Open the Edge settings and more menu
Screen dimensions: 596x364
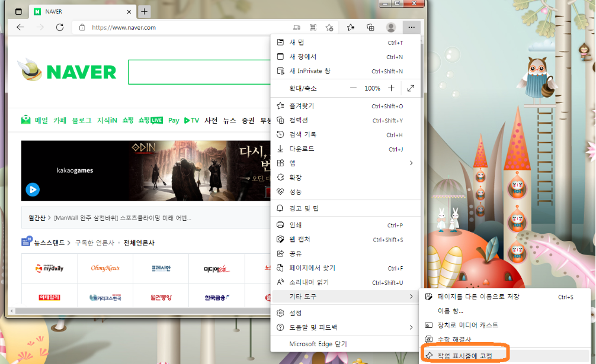(411, 27)
